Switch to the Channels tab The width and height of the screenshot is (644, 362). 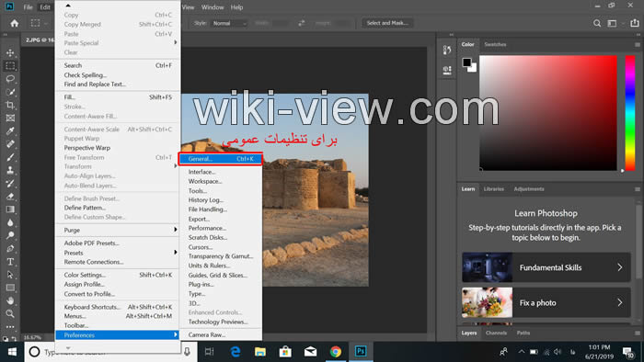pyautogui.click(x=496, y=333)
